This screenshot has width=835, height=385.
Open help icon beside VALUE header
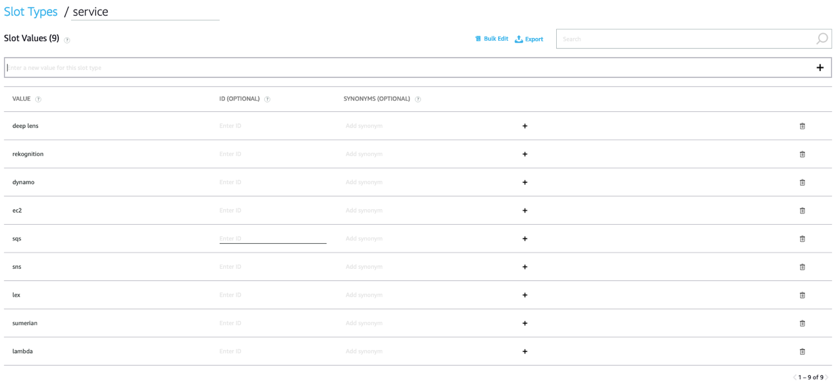[x=38, y=99]
